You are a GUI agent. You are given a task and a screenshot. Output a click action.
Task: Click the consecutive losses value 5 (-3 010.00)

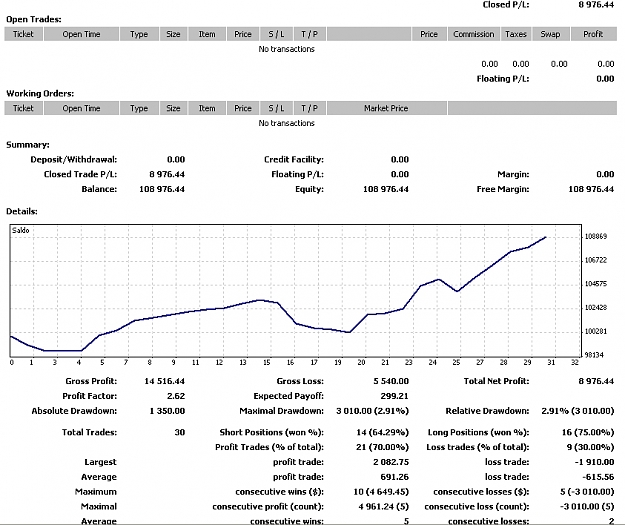[588, 492]
